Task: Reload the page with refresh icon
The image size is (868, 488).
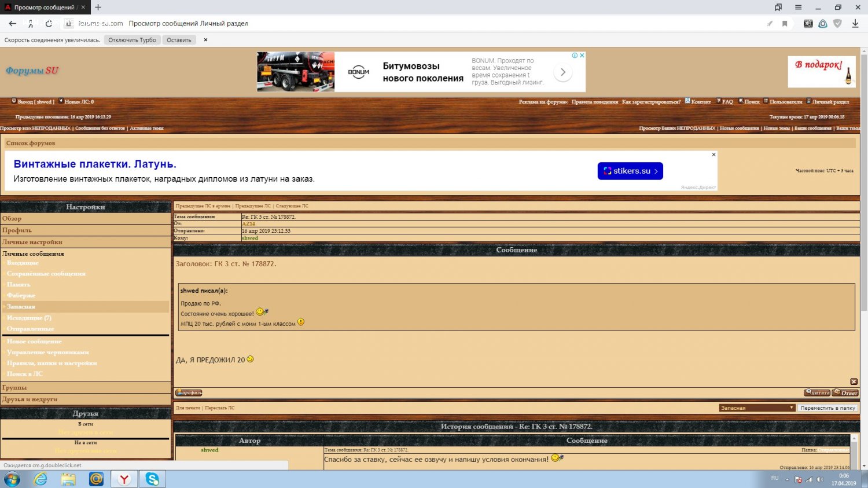Action: point(49,24)
